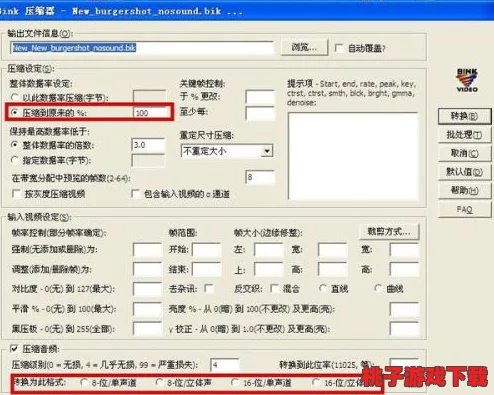The image size is (494, 395).
Task: Toggle the 去杂讯 denoise checkbox
Action: coord(209,288)
